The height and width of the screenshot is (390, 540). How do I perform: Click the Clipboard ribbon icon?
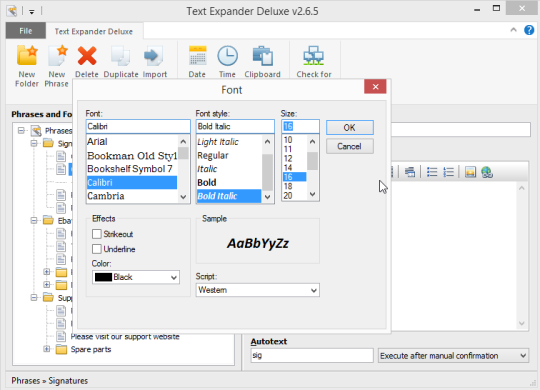pyautogui.click(x=262, y=55)
